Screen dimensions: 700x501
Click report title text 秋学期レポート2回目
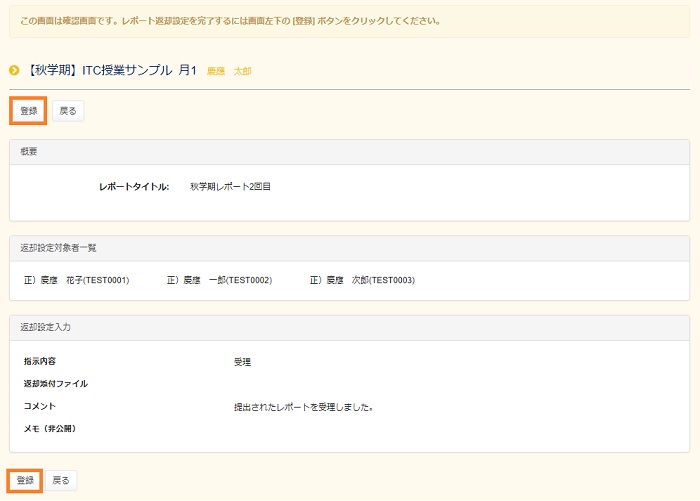click(x=230, y=187)
